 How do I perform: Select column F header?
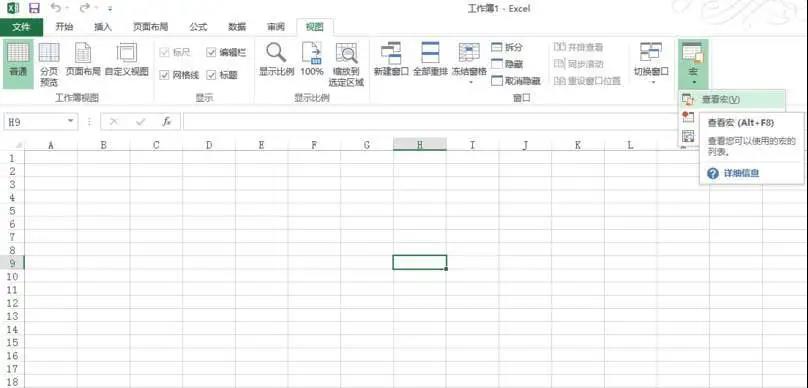pos(314,145)
